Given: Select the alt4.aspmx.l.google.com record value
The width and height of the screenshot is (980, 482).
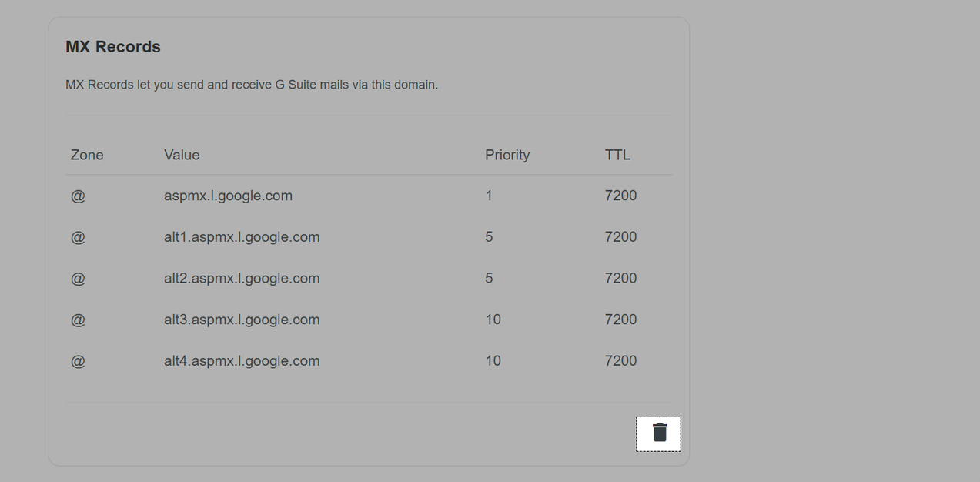Looking at the screenshot, I should point(242,361).
